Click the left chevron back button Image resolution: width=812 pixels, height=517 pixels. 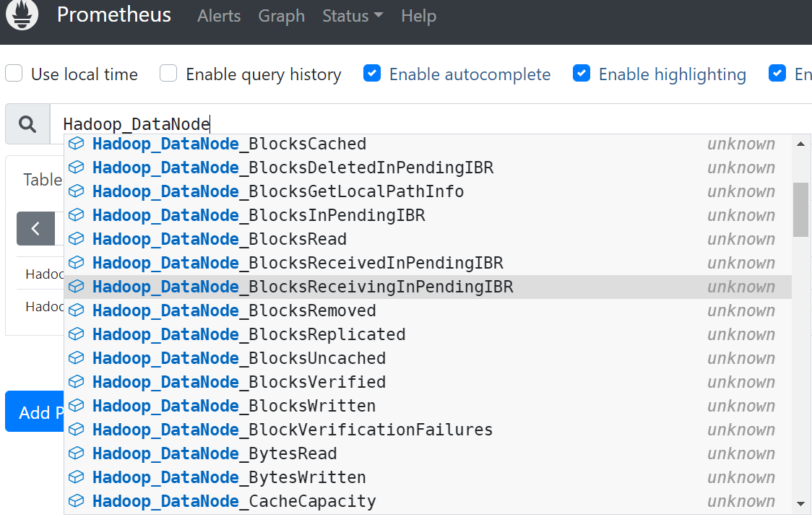point(35,229)
